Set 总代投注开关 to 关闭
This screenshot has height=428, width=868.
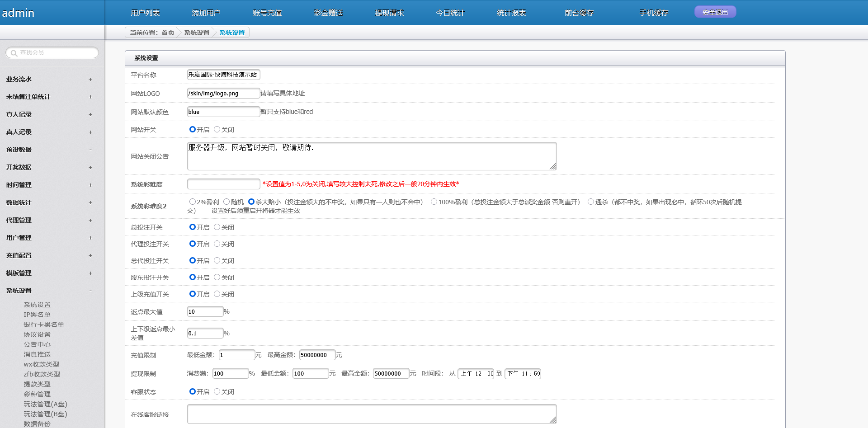[x=217, y=260]
